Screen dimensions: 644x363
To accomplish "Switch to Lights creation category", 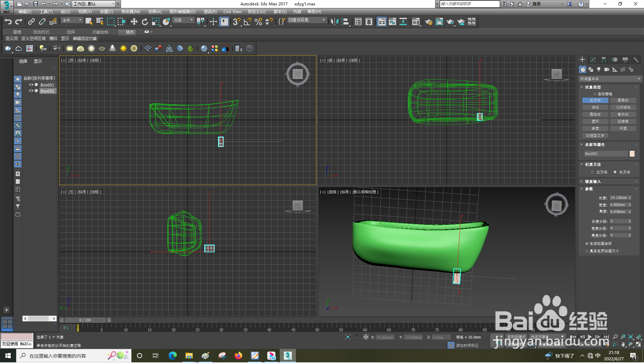I will (599, 69).
